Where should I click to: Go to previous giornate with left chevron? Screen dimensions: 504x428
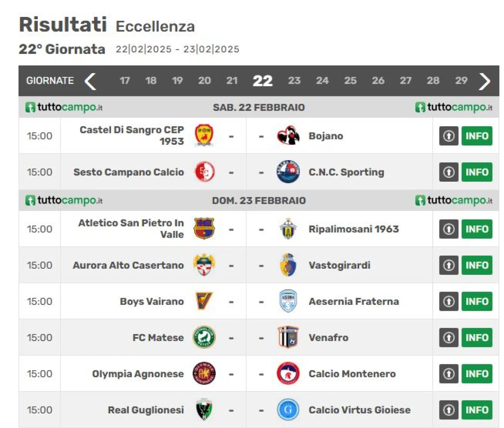(x=91, y=81)
